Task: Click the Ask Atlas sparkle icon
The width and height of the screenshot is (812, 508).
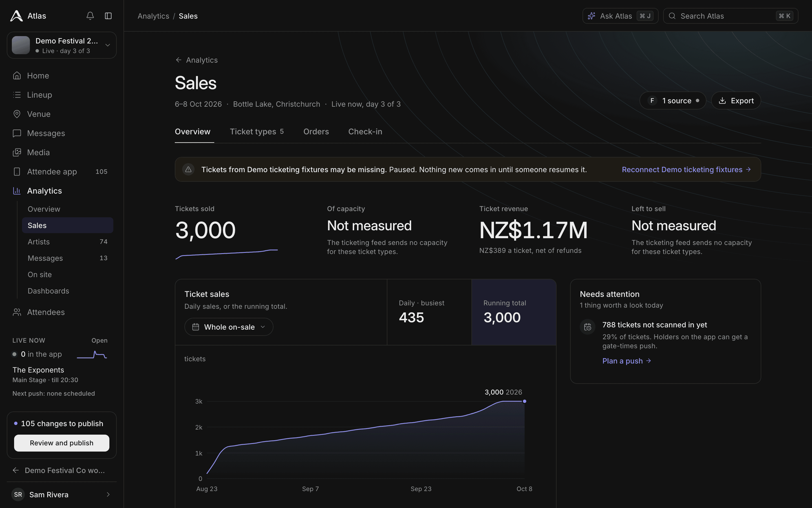Action: coord(592,16)
